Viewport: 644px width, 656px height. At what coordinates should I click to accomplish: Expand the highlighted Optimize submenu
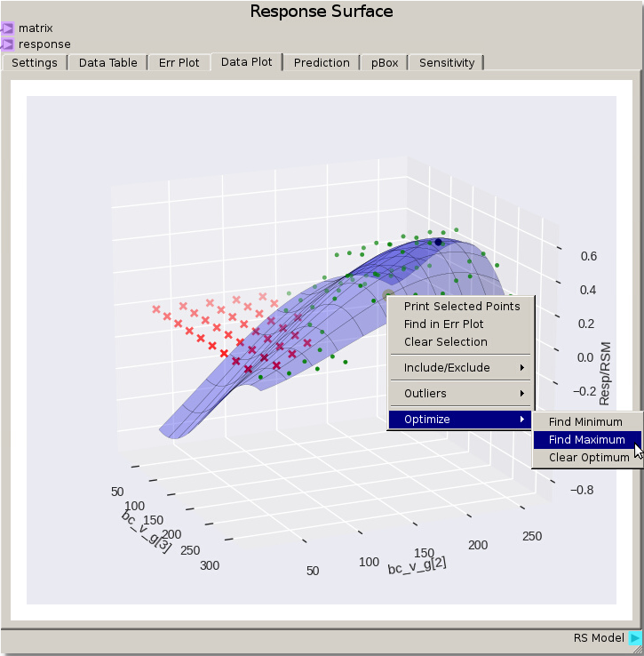coord(461,419)
